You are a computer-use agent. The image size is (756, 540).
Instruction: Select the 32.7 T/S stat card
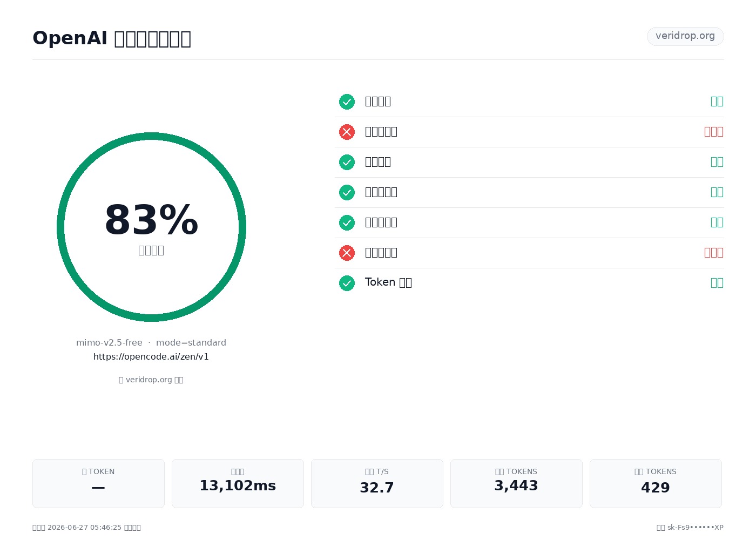pyautogui.click(x=377, y=483)
